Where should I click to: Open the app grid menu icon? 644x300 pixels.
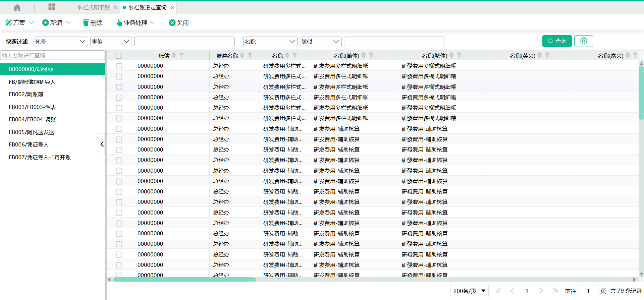pyautogui.click(x=52, y=7)
